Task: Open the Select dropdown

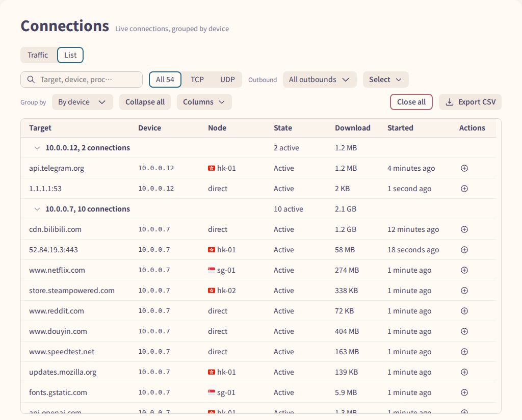Action: (x=385, y=80)
